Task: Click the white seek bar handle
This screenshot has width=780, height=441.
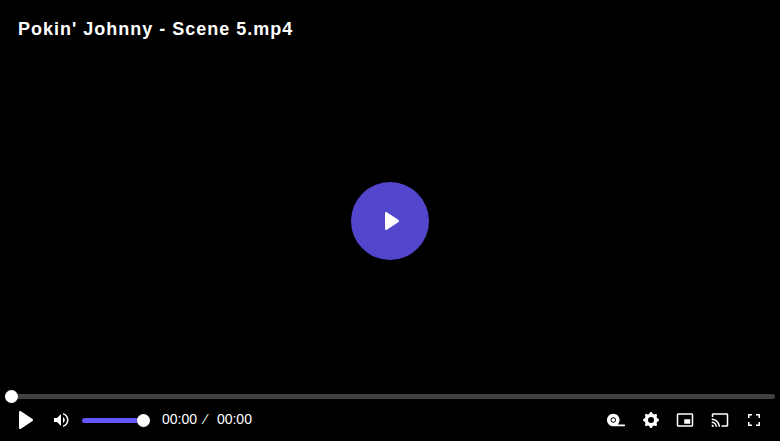Action: pyautogui.click(x=11, y=396)
